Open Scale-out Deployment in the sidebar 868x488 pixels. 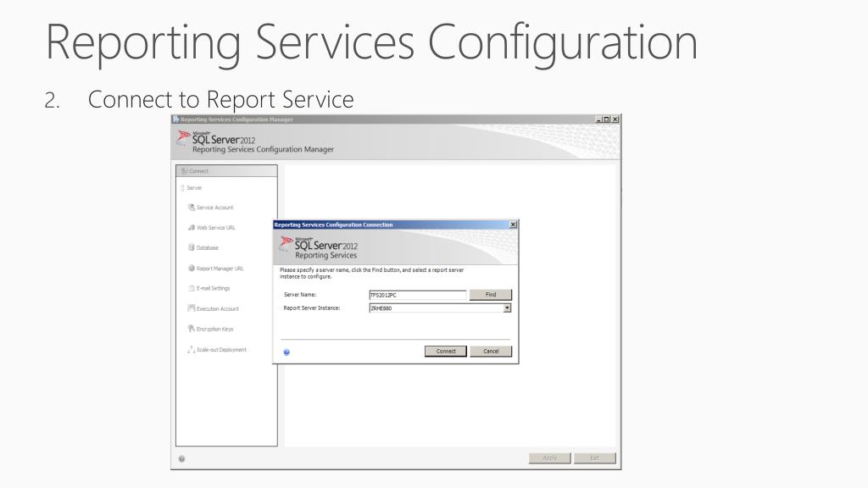coord(221,350)
